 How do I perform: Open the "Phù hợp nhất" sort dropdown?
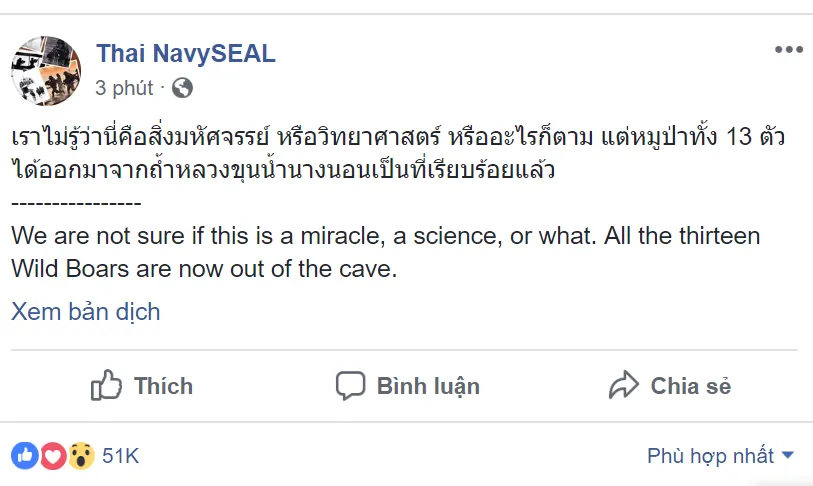710,456
